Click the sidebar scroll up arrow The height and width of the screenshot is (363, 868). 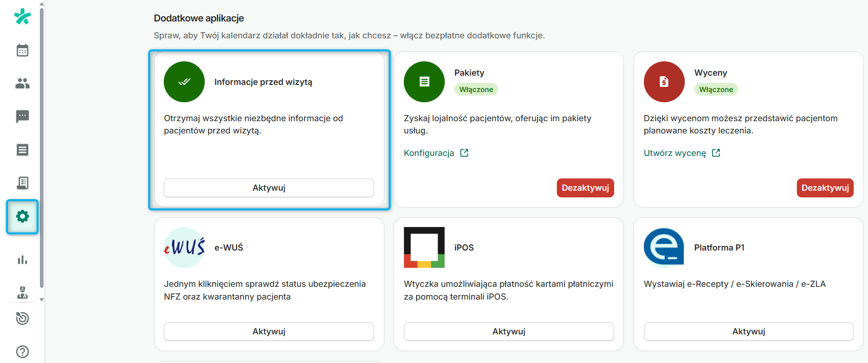[x=41, y=3]
